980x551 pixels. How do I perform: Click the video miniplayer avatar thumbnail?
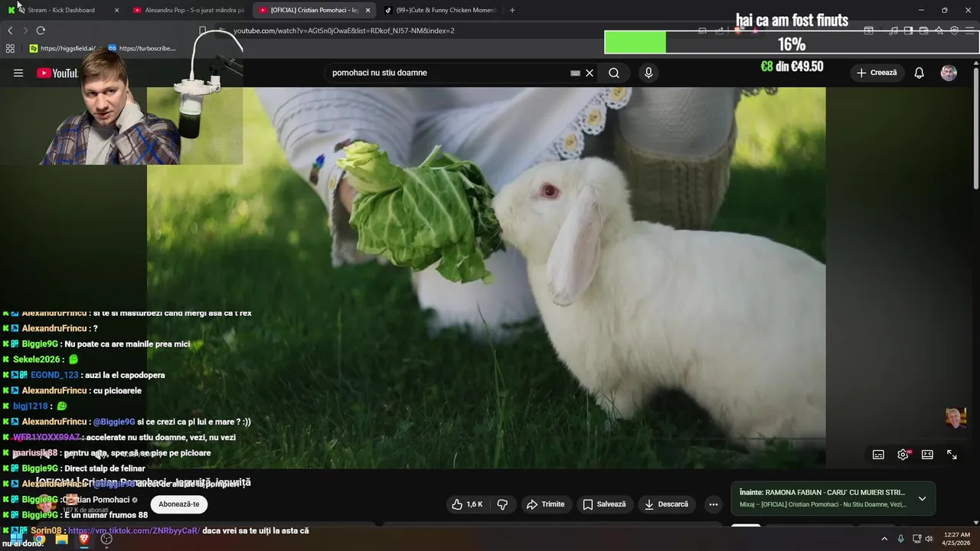[955, 418]
